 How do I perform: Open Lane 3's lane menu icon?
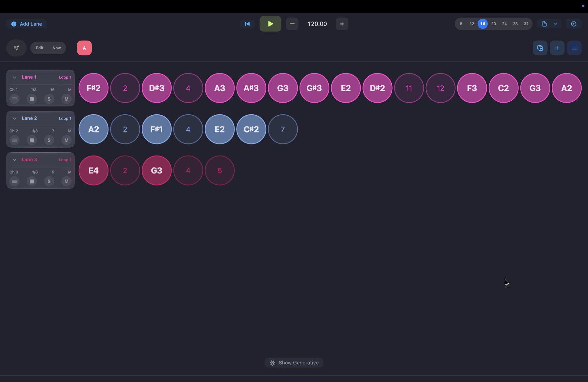(14, 181)
